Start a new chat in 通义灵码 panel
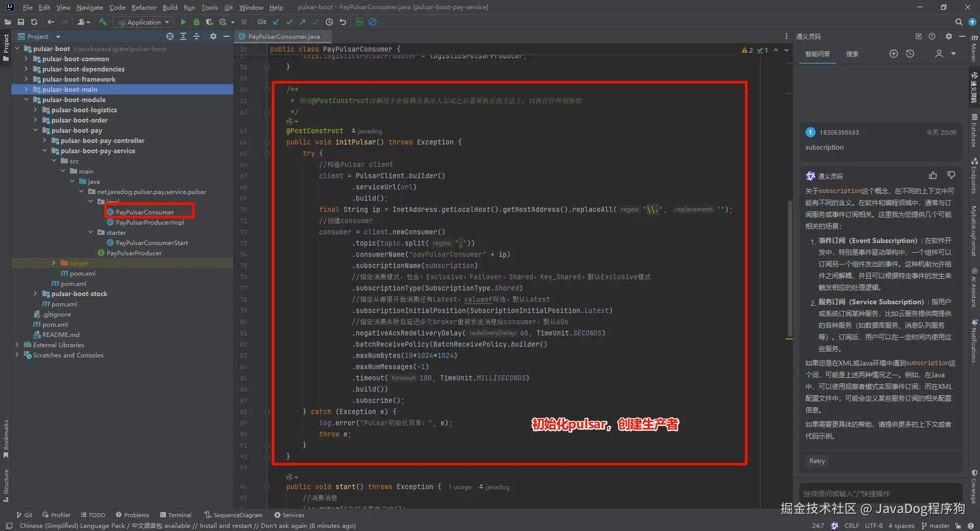Viewport: 980px width, 531px height. pyautogui.click(x=893, y=54)
